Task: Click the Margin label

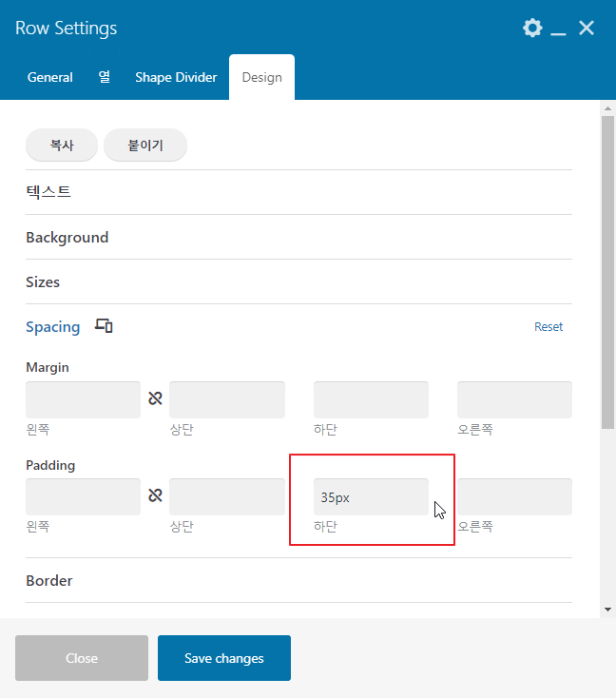Action: [48, 367]
